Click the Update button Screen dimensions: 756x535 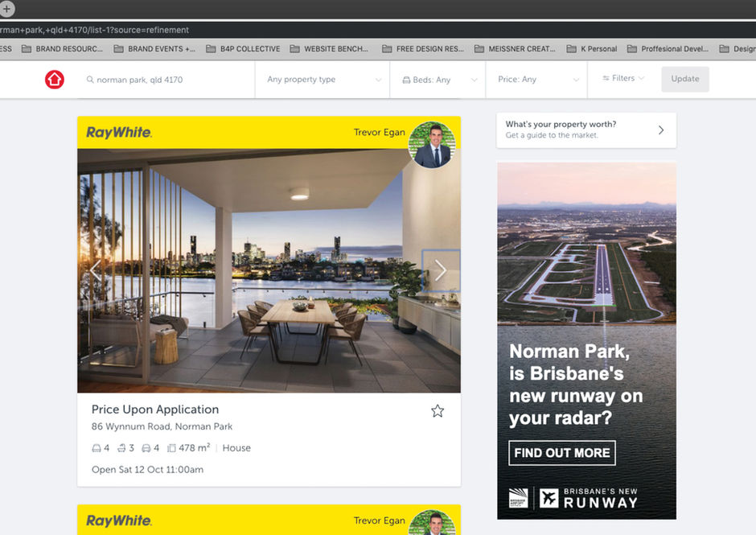(685, 79)
